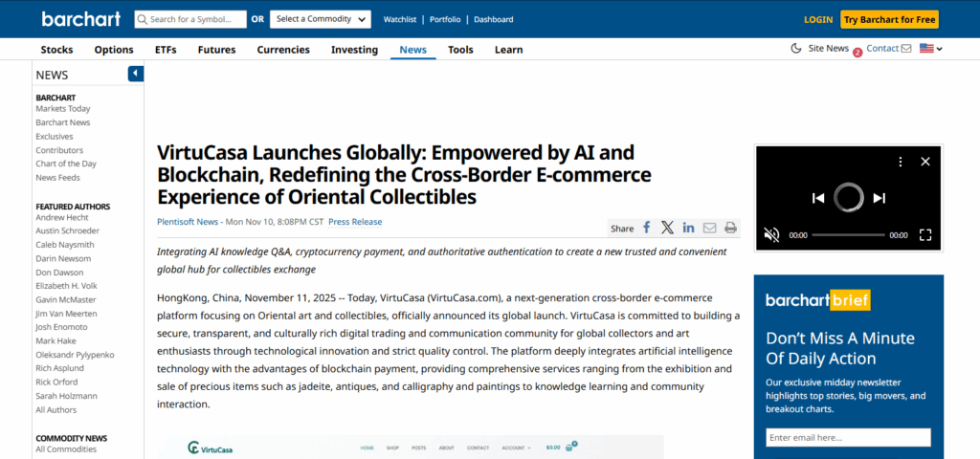Expand the US flag region selector
This screenshot has height=459, width=980.
[x=931, y=49]
